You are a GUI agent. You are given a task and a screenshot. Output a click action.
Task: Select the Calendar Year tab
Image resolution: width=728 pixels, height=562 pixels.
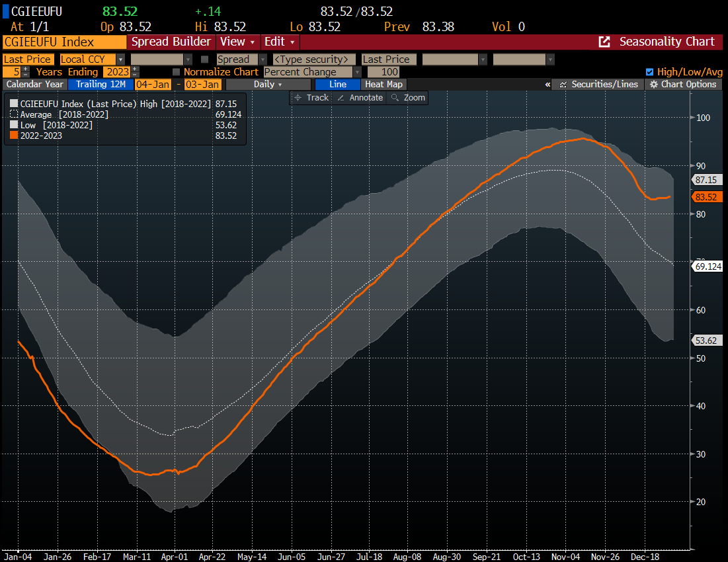[x=35, y=84]
